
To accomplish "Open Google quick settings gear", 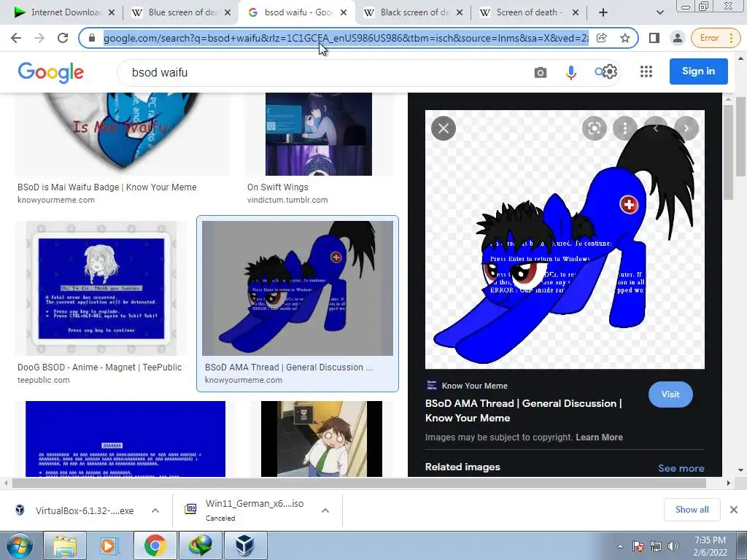I will (611, 72).
